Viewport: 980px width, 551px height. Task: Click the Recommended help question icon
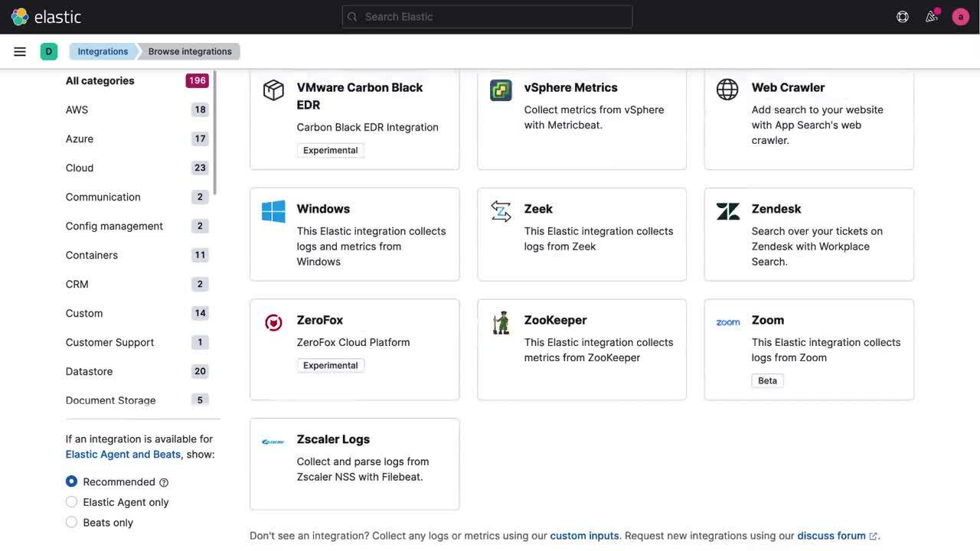pyautogui.click(x=164, y=482)
